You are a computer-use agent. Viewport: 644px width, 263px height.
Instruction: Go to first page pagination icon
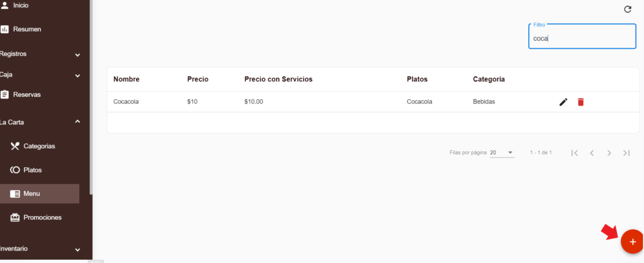pyautogui.click(x=575, y=153)
